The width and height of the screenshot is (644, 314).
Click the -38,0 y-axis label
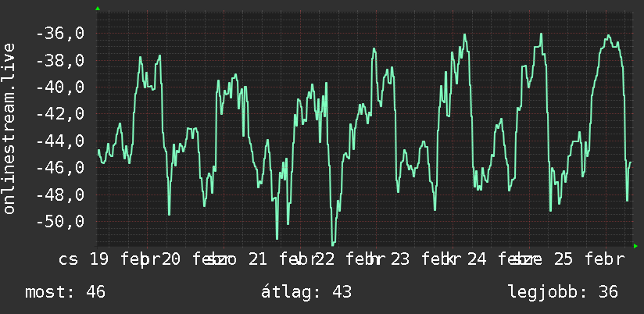pos(60,61)
